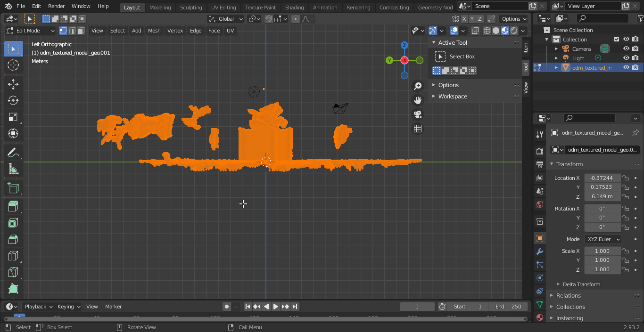Click the Options button in header
This screenshot has width=644, height=332.
(514, 19)
